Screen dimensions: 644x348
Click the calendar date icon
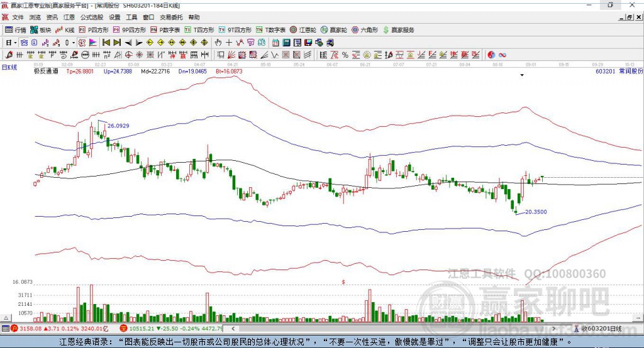coord(275,43)
